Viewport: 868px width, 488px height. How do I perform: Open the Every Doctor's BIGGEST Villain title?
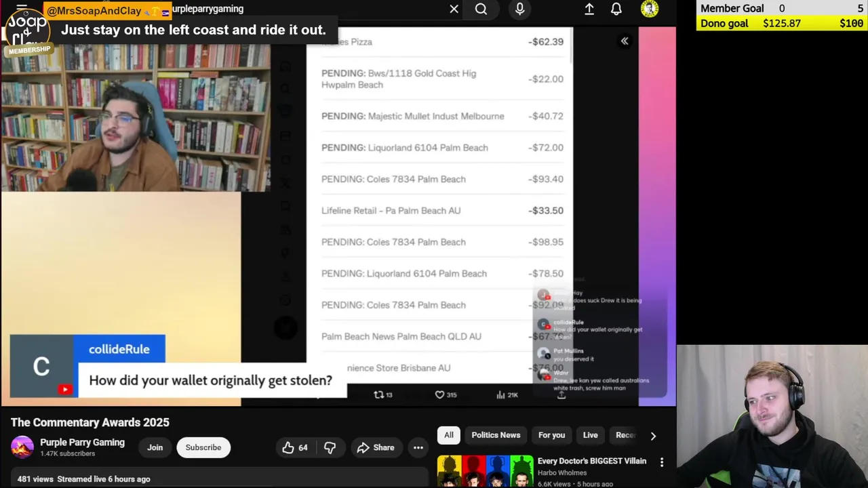pyautogui.click(x=591, y=461)
